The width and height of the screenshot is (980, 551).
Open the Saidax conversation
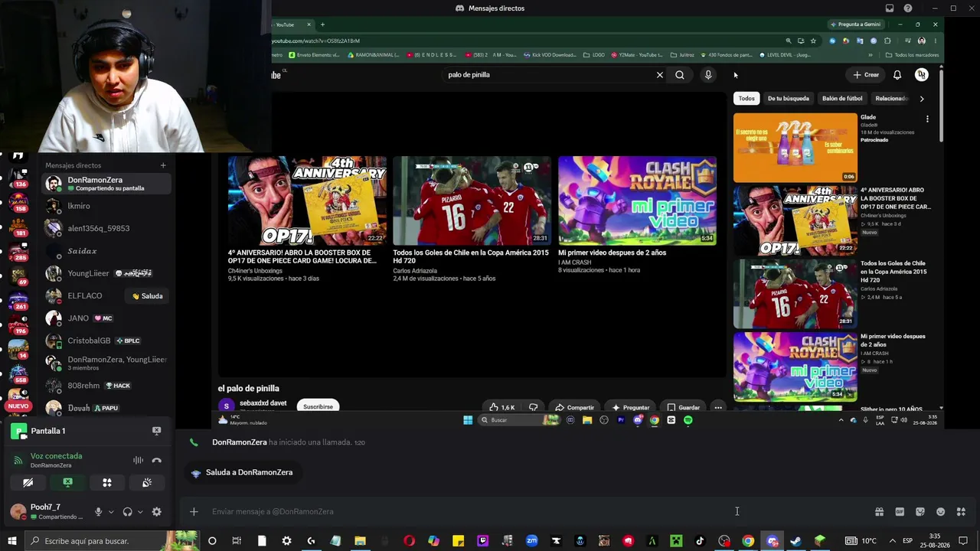pyautogui.click(x=106, y=251)
